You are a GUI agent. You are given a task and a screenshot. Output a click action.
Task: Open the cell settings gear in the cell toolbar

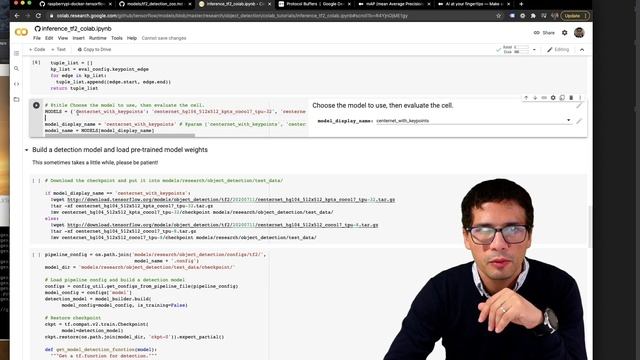[553, 98]
